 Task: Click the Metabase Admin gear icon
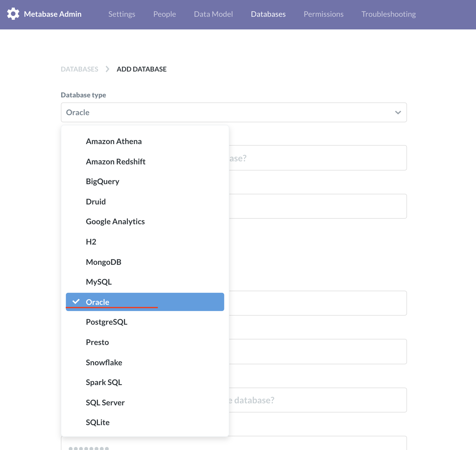(13, 14)
